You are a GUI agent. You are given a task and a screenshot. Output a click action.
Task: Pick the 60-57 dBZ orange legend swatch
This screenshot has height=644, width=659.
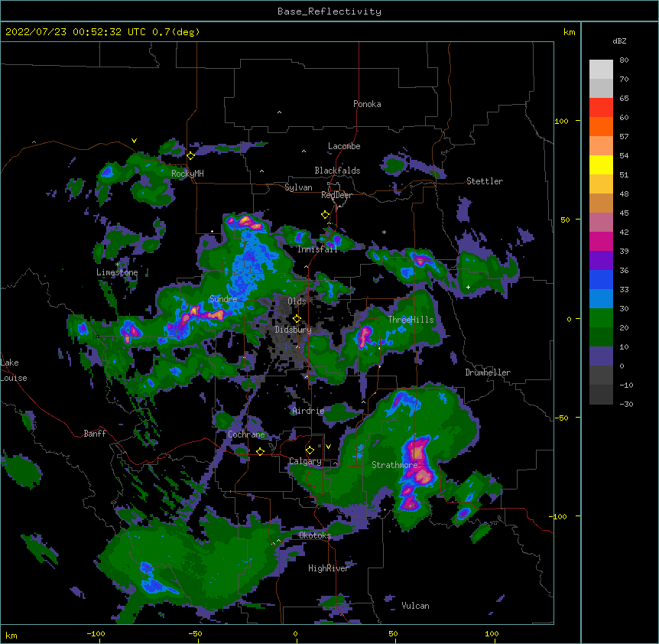pos(601,126)
